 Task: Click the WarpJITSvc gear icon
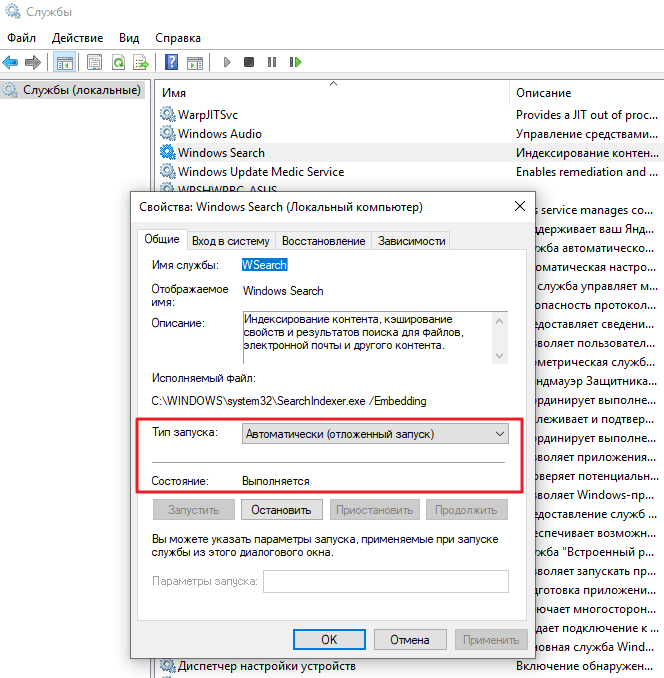click(168, 115)
